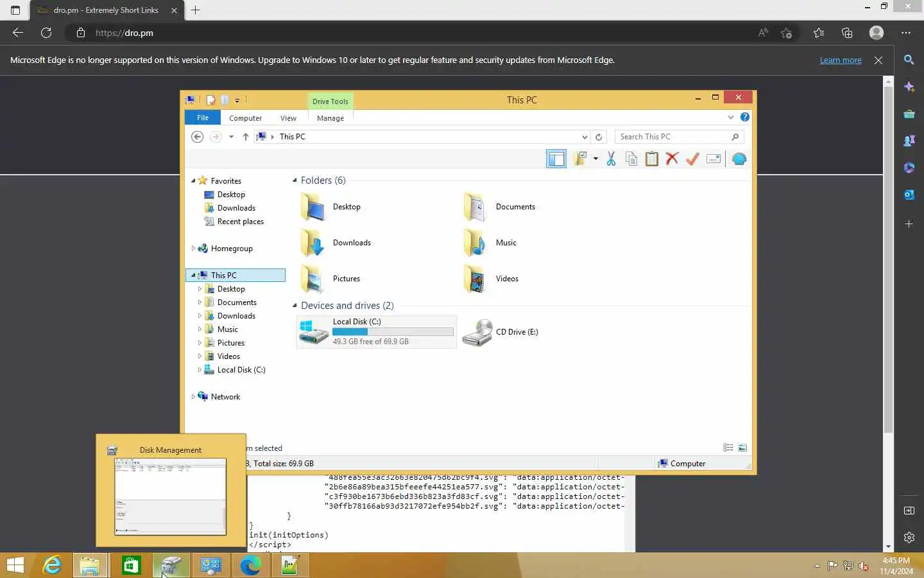The width and height of the screenshot is (924, 578).
Task: Open Folder Options dropdown arrow
Action: click(x=595, y=159)
